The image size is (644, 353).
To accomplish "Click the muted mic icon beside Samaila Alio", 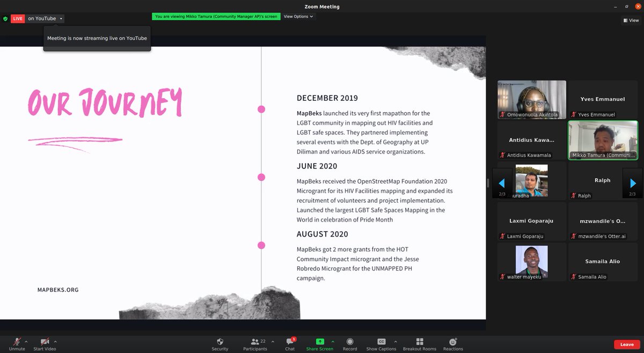I will (573, 277).
